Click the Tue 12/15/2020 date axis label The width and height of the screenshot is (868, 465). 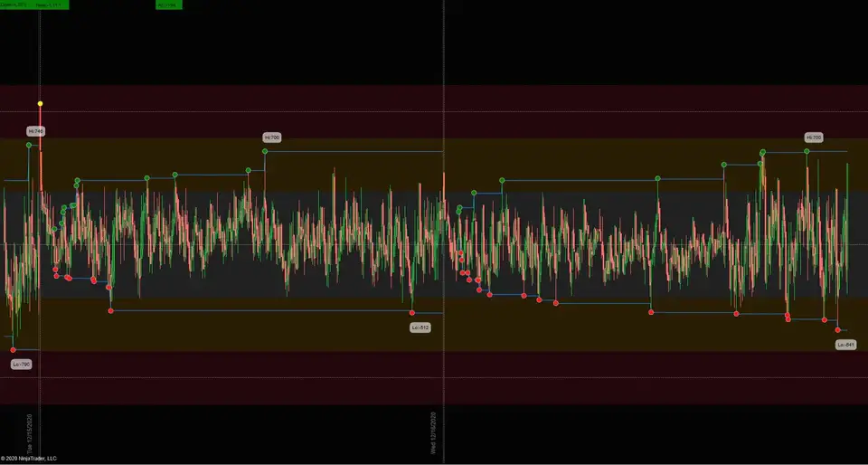click(x=30, y=435)
